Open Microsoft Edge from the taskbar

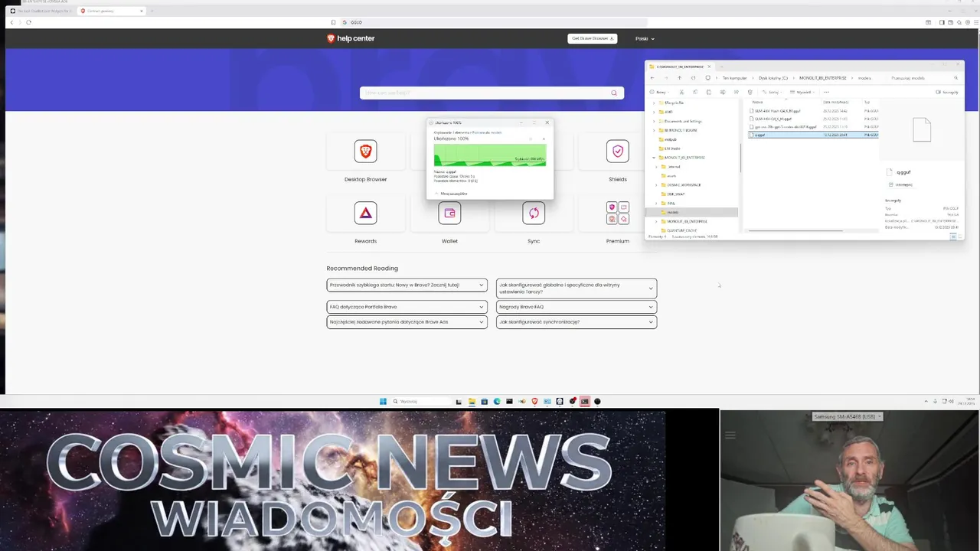pyautogui.click(x=497, y=401)
